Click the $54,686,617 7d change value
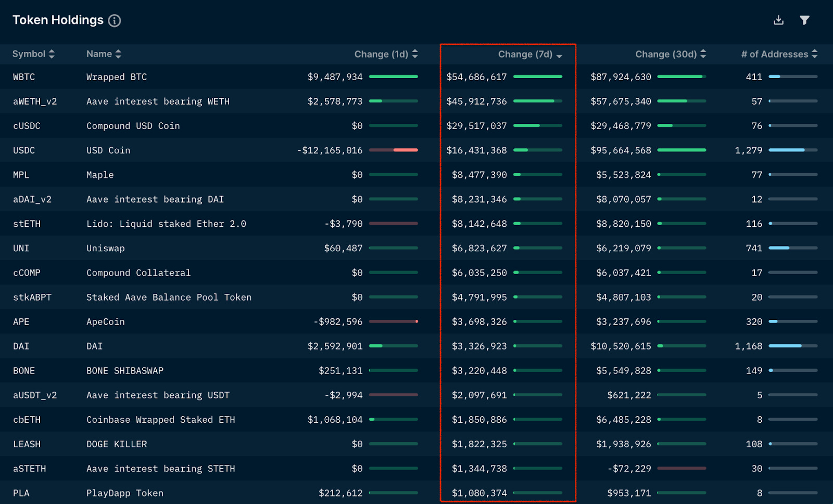 tap(476, 77)
